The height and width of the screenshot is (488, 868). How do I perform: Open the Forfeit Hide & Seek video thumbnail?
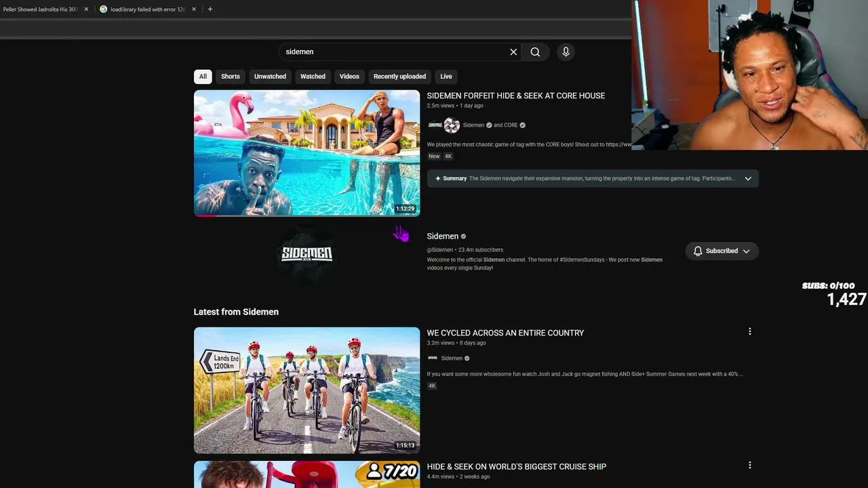pyautogui.click(x=307, y=153)
